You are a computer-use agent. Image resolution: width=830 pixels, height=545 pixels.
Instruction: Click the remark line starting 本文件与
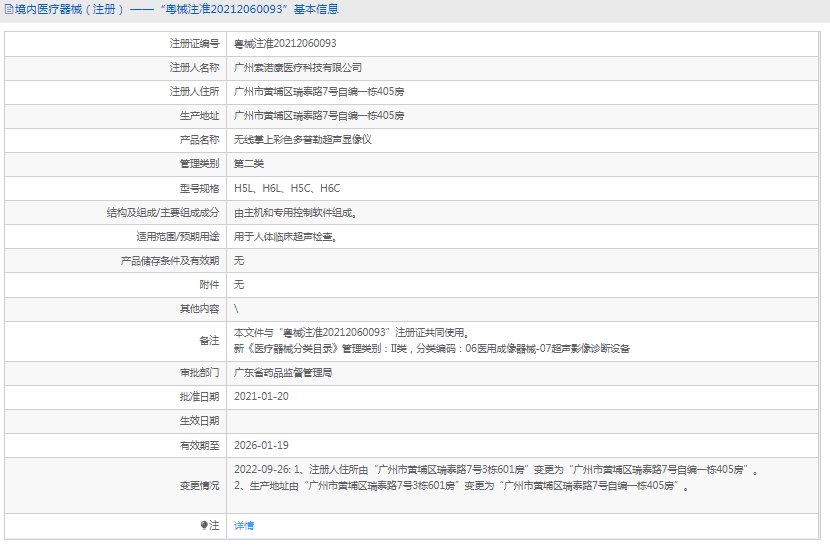pos(351,332)
